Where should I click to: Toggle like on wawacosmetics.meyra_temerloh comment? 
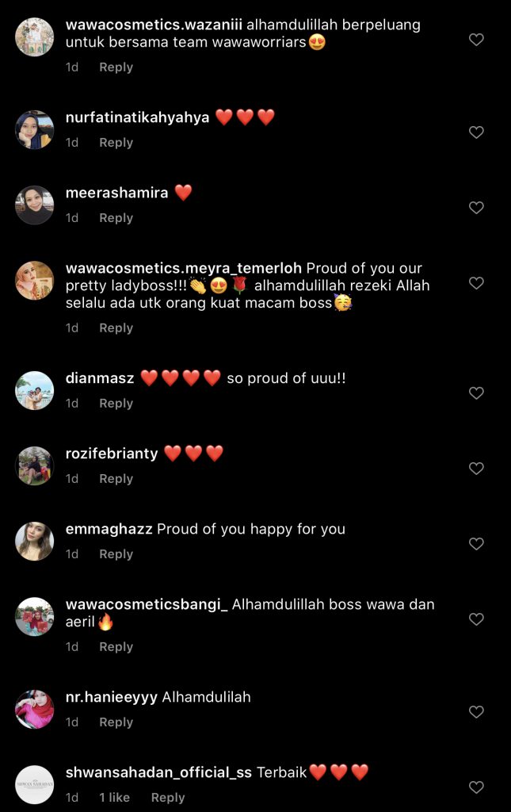[476, 283]
